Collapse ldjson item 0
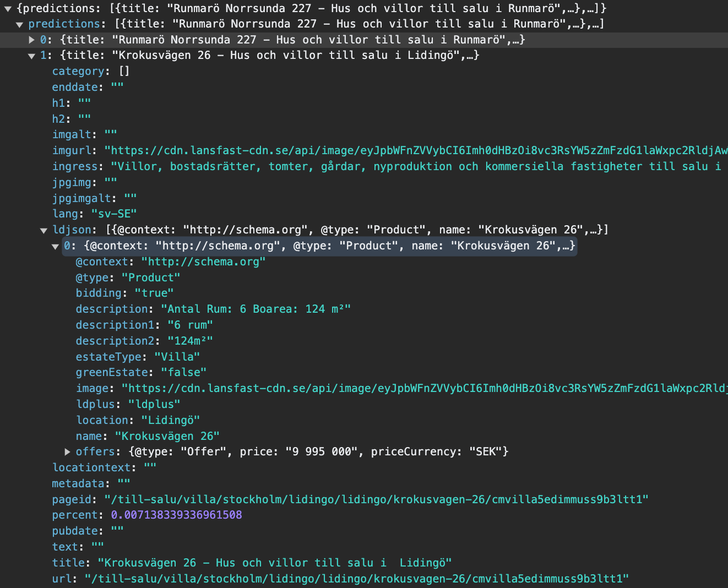The width and height of the screenshot is (728, 588). [x=56, y=246]
